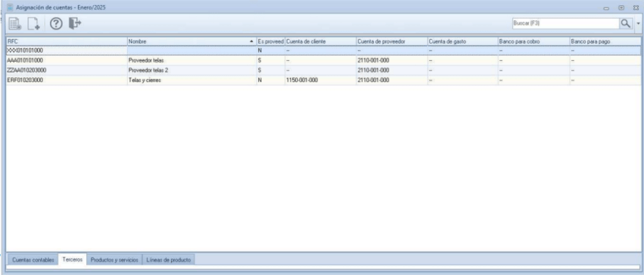The width and height of the screenshot is (644, 275).
Task: Click the new document plus icon
Action: click(x=34, y=24)
